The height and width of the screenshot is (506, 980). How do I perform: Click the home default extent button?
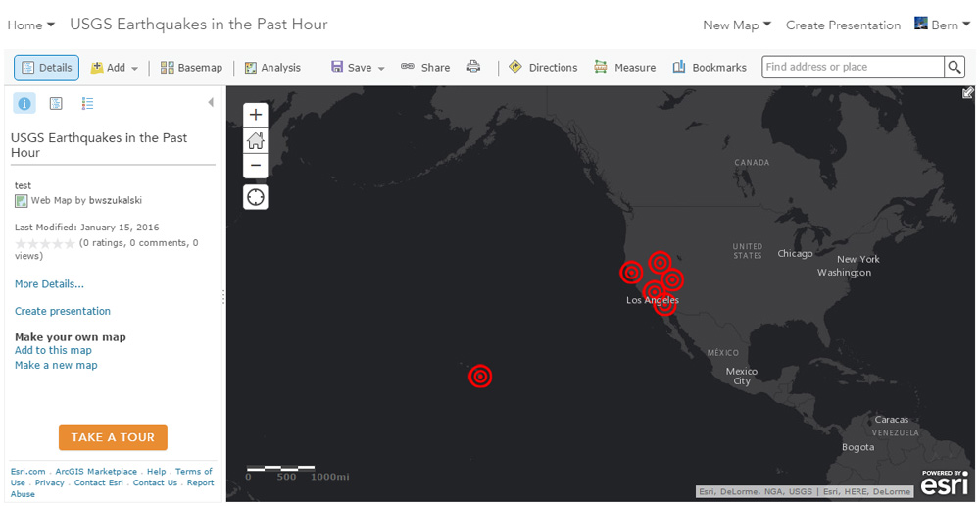click(256, 140)
